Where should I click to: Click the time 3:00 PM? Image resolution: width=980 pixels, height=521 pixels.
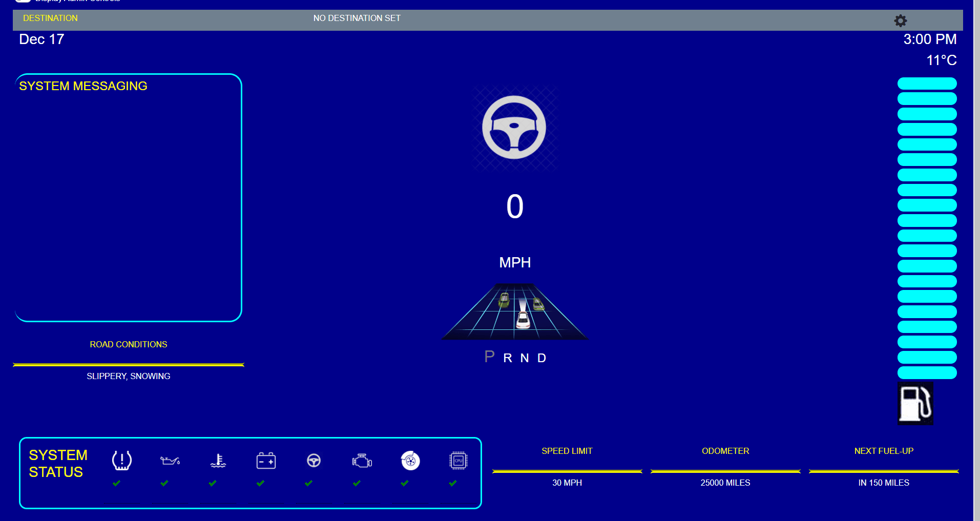[x=930, y=39]
